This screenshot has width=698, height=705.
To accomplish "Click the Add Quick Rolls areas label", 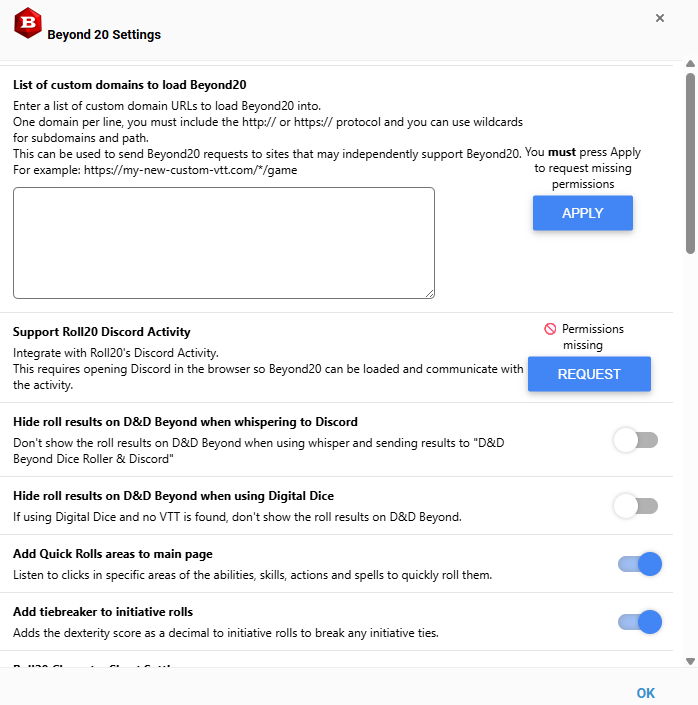I will [x=112, y=554].
